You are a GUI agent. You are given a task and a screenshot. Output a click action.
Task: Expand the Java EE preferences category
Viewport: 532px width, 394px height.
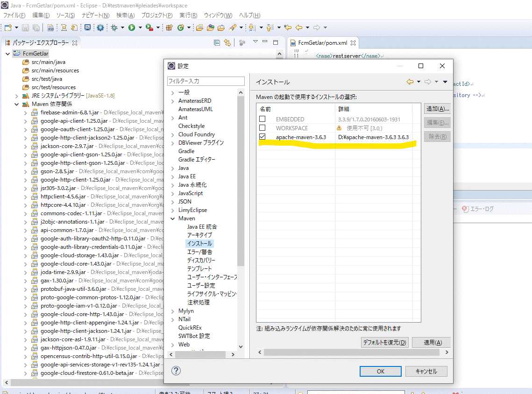(173, 176)
